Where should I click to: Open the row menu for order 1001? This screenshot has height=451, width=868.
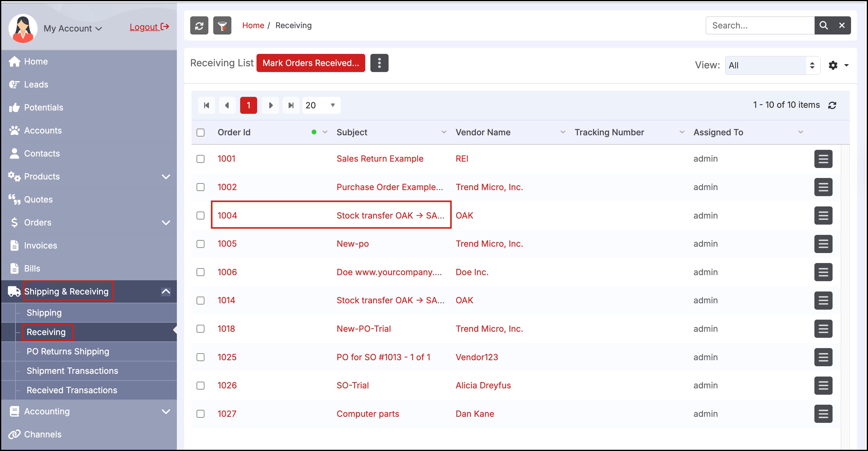(823, 159)
